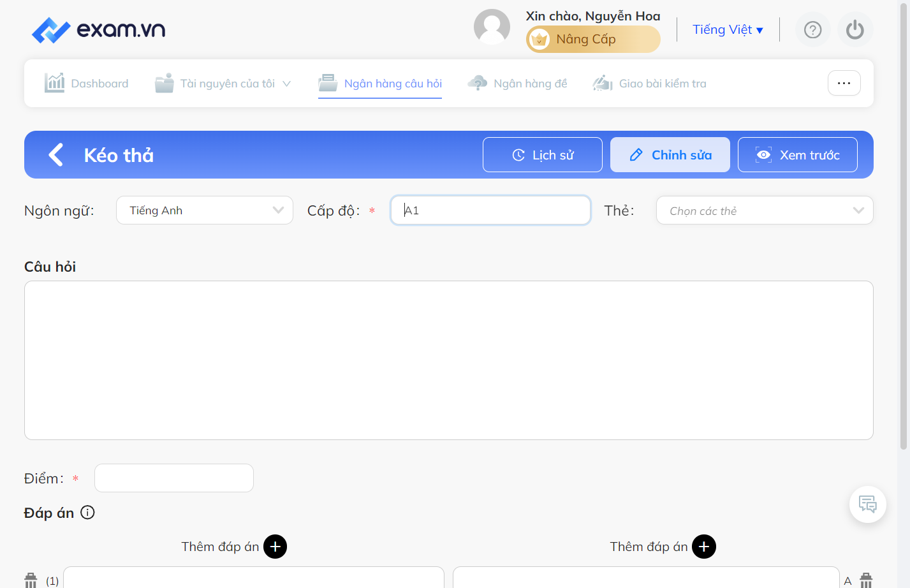This screenshot has height=588, width=910.
Task: Click the page vertical scrollbar
Action: [903, 225]
